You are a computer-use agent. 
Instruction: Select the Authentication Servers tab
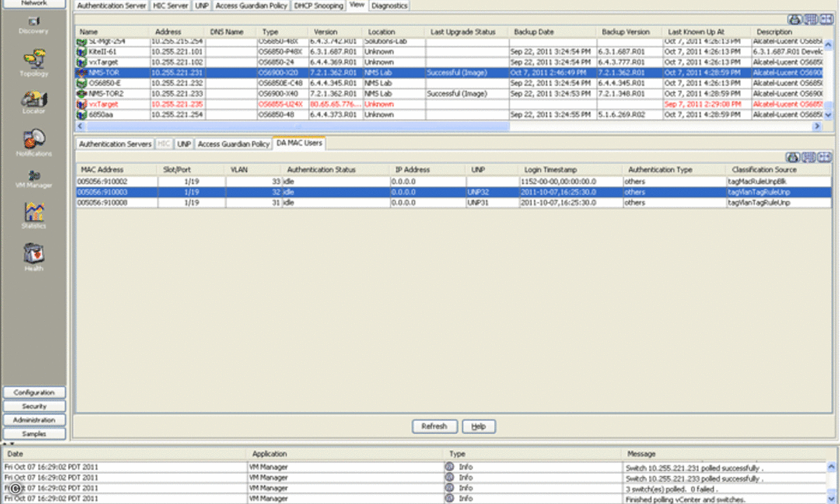[x=115, y=143]
